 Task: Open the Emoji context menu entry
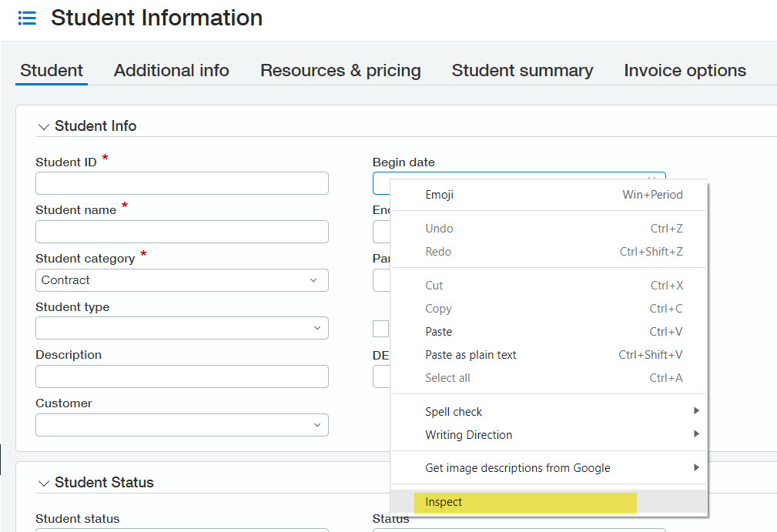(x=439, y=195)
